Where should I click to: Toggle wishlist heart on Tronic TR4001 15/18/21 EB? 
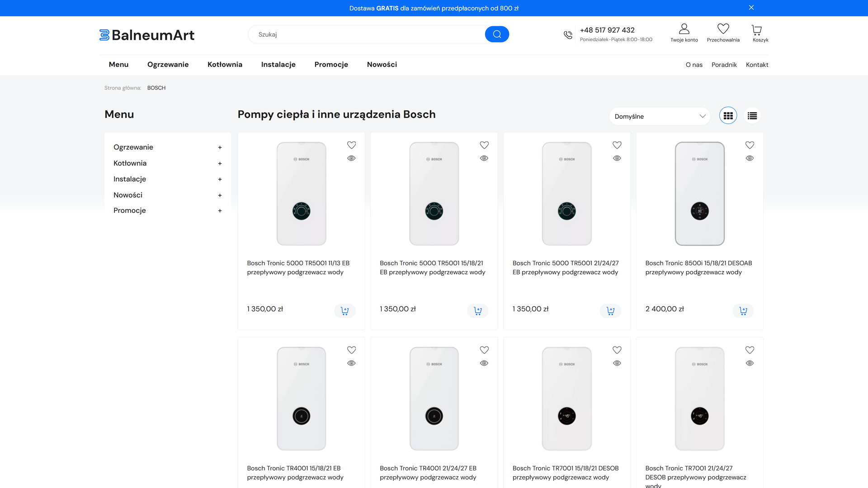point(351,350)
